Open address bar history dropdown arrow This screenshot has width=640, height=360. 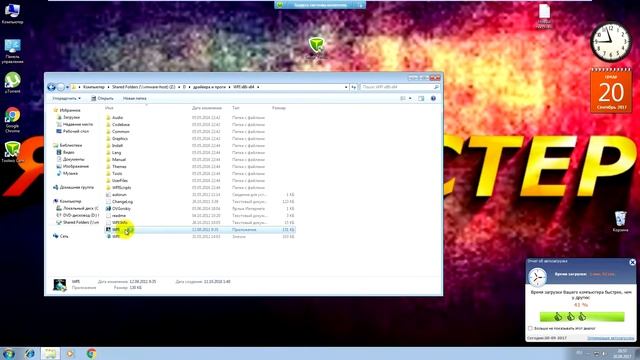[346, 87]
